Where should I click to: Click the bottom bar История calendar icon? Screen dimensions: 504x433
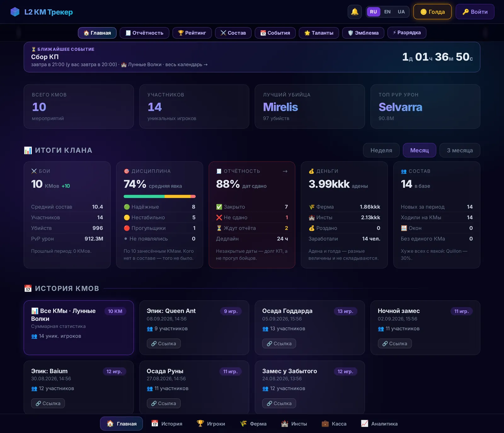pos(155,424)
